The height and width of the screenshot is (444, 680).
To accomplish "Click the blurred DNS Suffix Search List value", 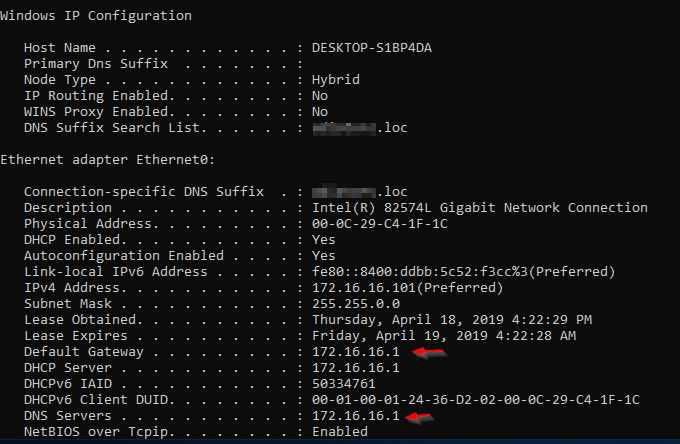I will coord(360,128).
